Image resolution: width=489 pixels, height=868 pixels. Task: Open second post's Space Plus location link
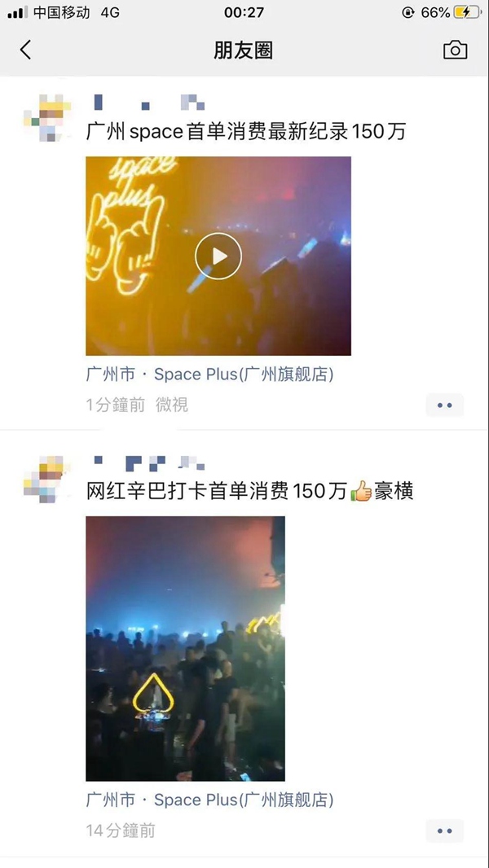(x=210, y=800)
